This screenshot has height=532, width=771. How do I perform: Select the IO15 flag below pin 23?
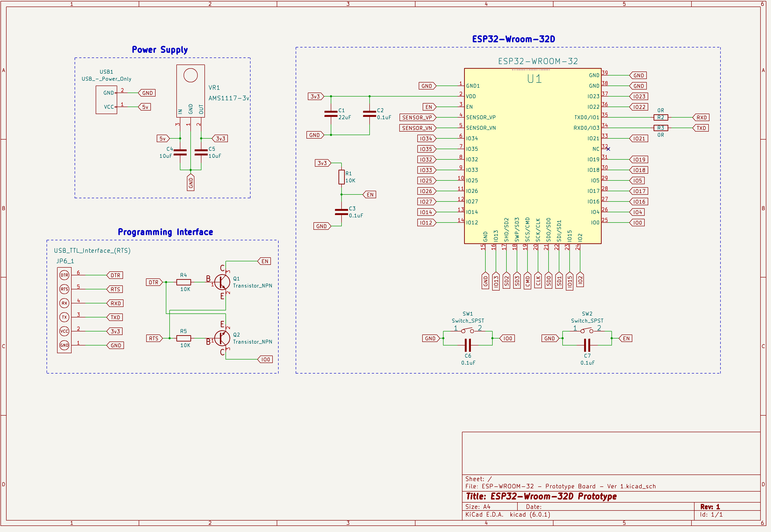(x=570, y=281)
